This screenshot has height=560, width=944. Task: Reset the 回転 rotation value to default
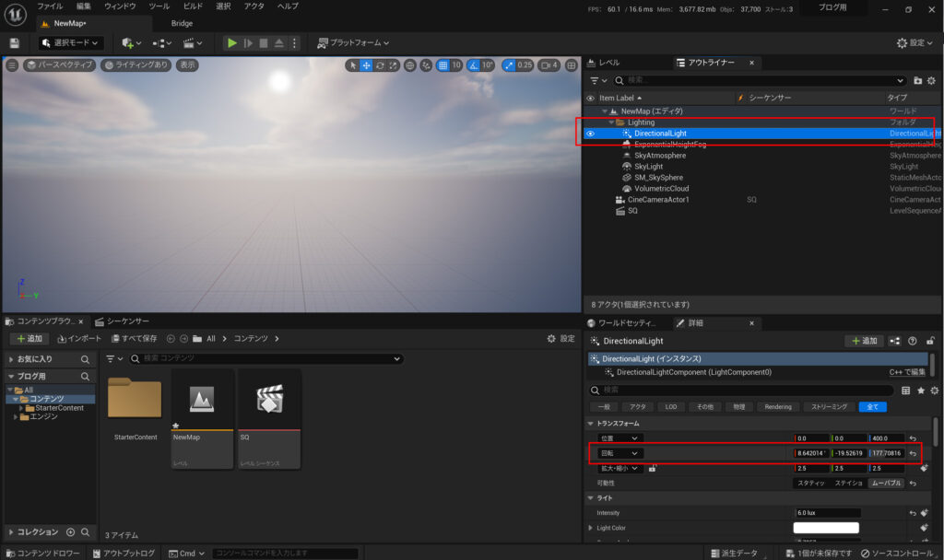[913, 453]
